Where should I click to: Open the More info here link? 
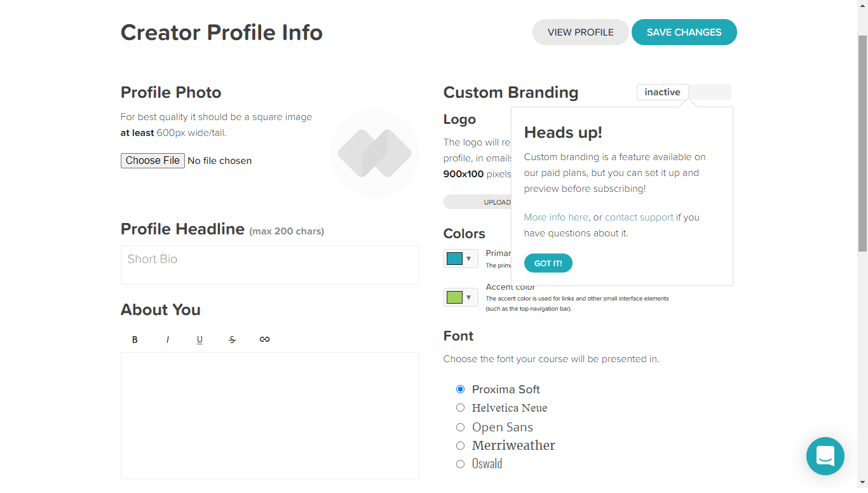[x=556, y=217]
